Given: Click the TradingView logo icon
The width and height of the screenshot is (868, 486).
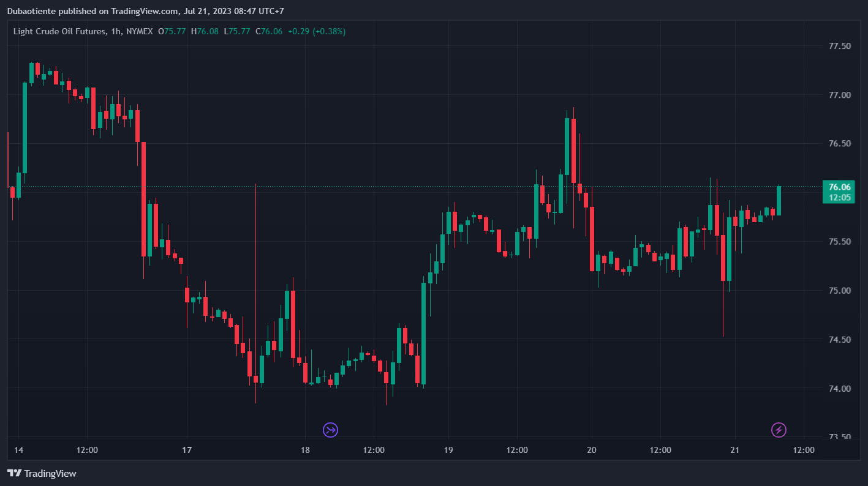Looking at the screenshot, I should [x=15, y=473].
